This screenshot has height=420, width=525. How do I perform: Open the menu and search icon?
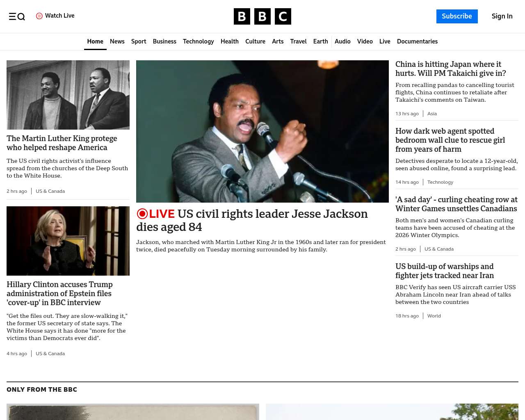(17, 16)
